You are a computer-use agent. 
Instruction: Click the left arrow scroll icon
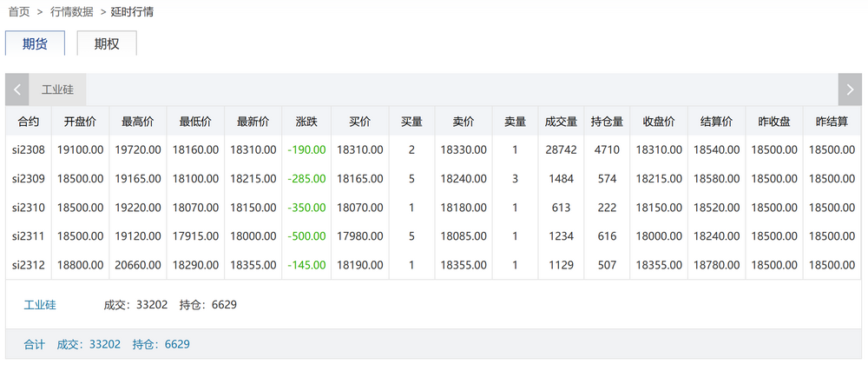[x=16, y=89]
